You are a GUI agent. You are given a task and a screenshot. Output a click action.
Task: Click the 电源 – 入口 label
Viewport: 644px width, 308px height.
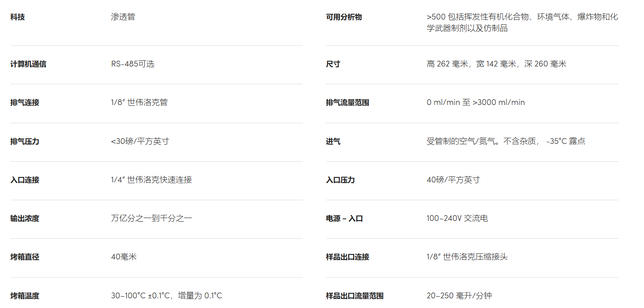coord(344,218)
